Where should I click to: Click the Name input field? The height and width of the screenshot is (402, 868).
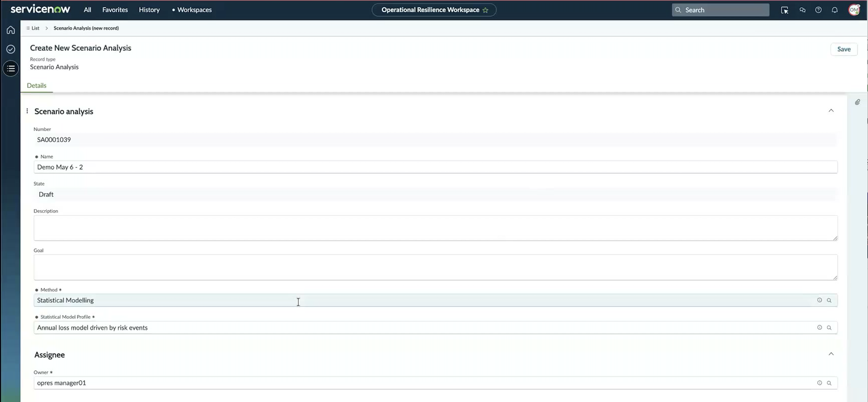(x=435, y=167)
